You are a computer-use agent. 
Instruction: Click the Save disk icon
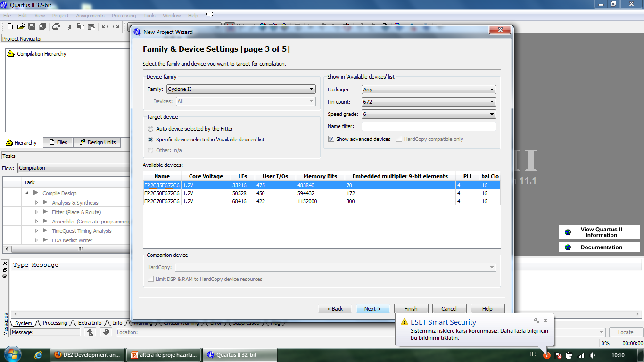tap(32, 26)
